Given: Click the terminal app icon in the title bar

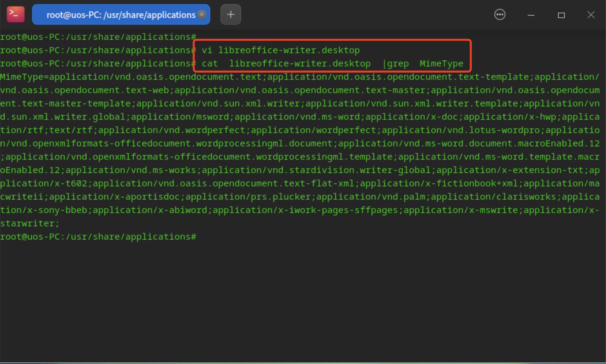Looking at the screenshot, I should pyautogui.click(x=15, y=14).
